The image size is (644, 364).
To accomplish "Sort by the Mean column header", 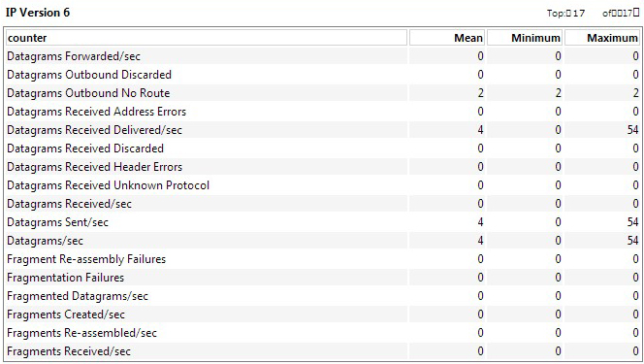I will click(x=447, y=38).
